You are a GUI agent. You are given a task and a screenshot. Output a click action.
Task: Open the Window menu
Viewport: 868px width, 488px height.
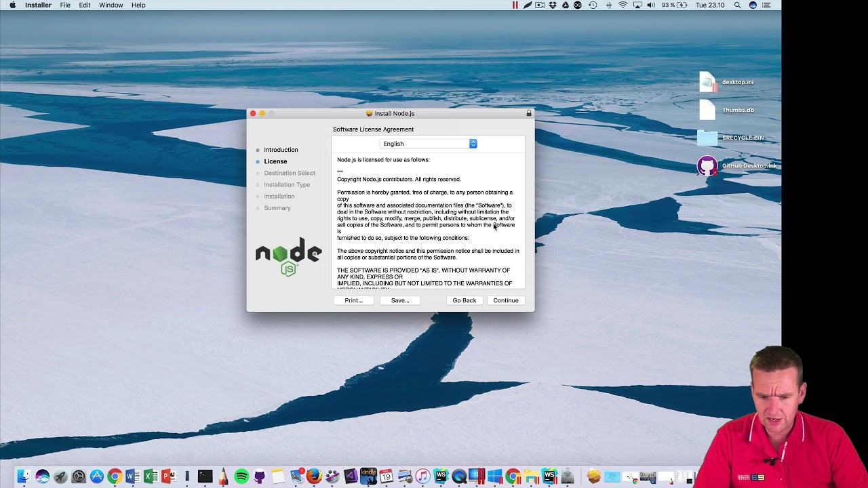point(111,5)
